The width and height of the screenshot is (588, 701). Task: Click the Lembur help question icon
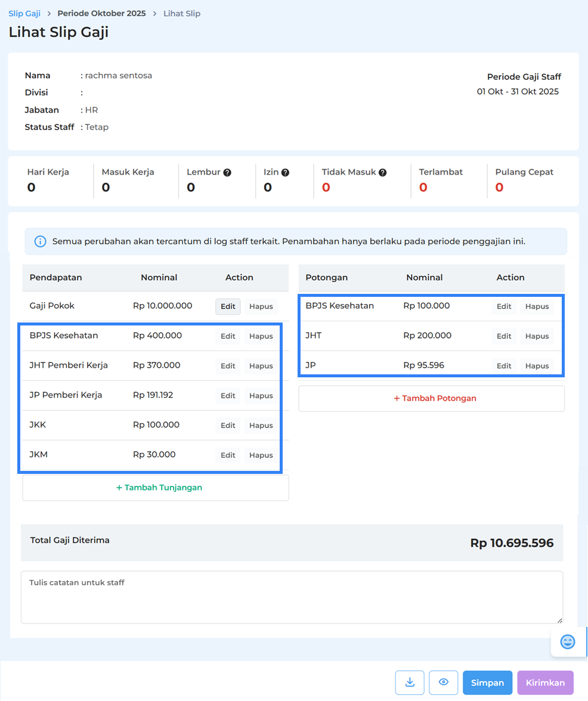pyautogui.click(x=227, y=172)
